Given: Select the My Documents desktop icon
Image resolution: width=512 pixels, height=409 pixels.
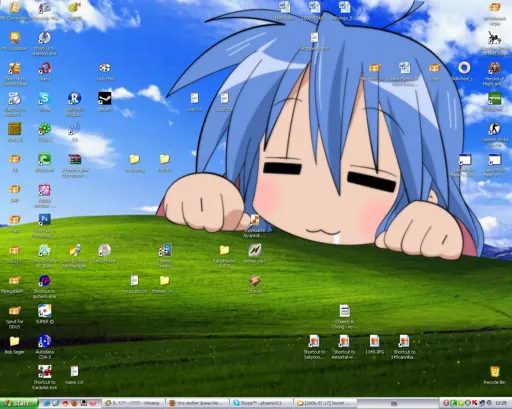Looking at the screenshot, I should (15, 10).
